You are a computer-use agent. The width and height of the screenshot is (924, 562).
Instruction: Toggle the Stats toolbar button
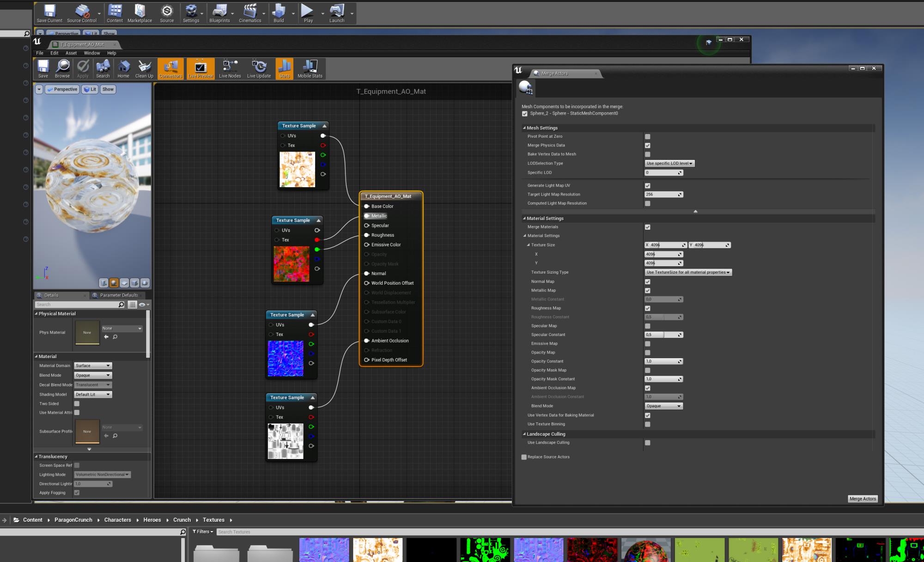tap(285, 69)
